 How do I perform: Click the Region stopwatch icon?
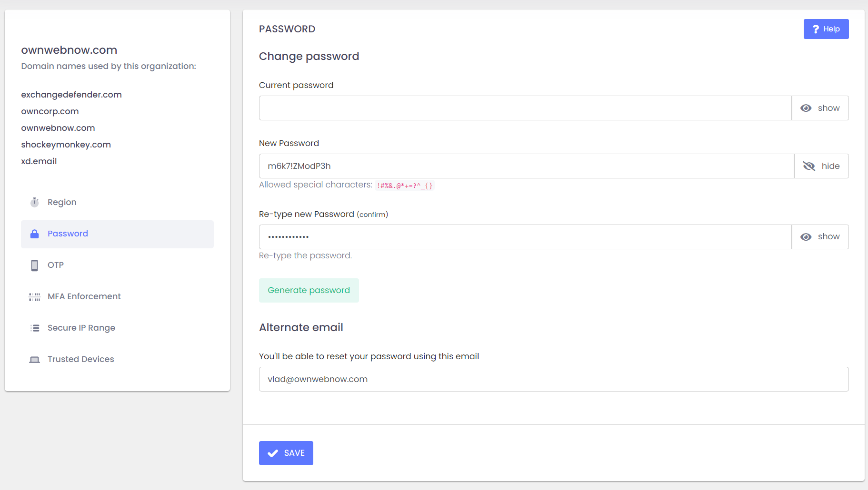pos(35,202)
